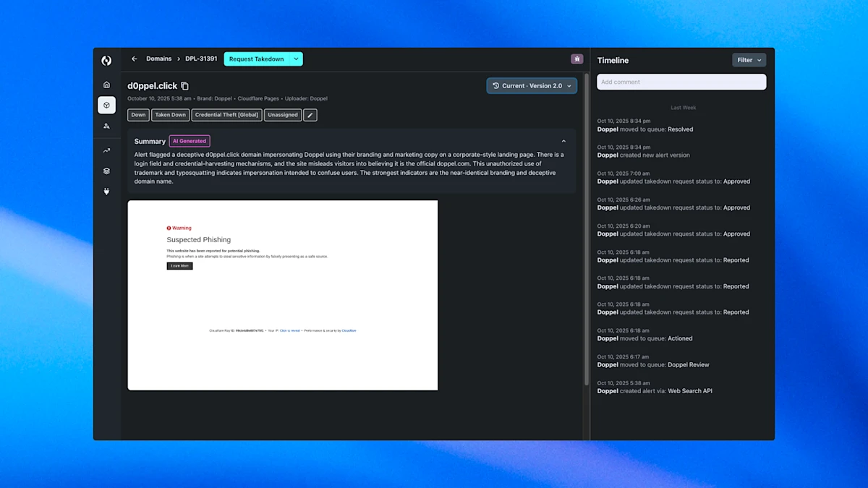Open the Request Takedown dropdown arrow
The height and width of the screenshot is (488, 868).
pyautogui.click(x=296, y=59)
